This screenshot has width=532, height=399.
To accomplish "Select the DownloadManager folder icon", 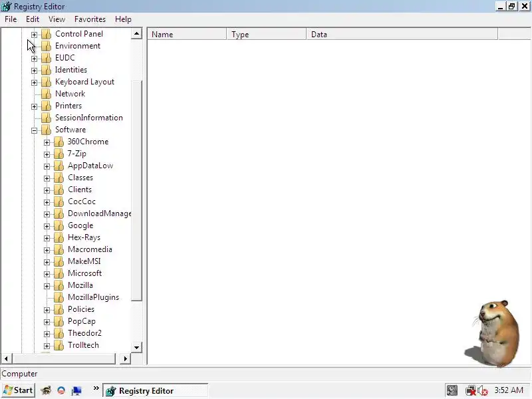I will point(59,213).
